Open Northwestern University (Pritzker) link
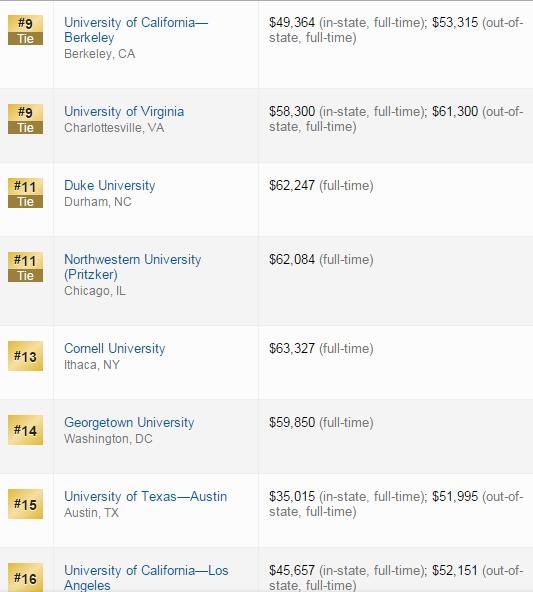Viewport: 533px width, 592px height. (x=132, y=267)
